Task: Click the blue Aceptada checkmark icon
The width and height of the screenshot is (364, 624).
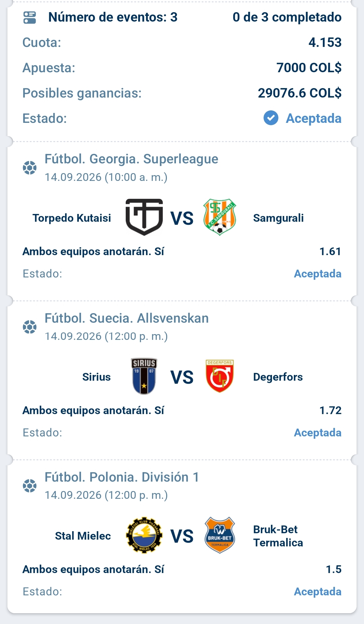Action: [x=271, y=118]
